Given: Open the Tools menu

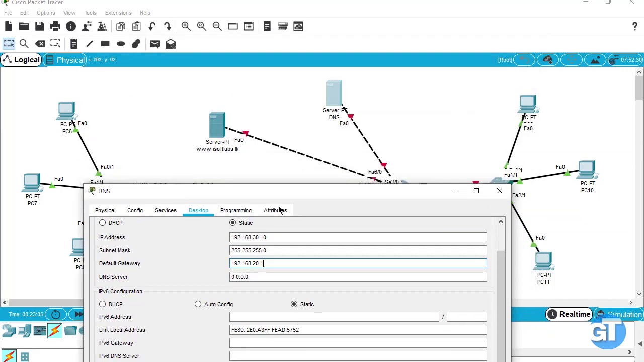Looking at the screenshot, I should 90,13.
